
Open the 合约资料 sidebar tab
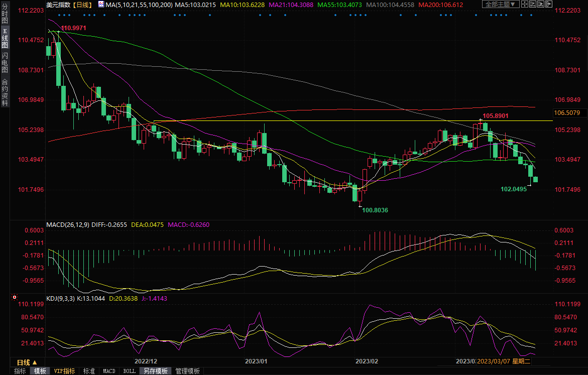[x=5, y=92]
